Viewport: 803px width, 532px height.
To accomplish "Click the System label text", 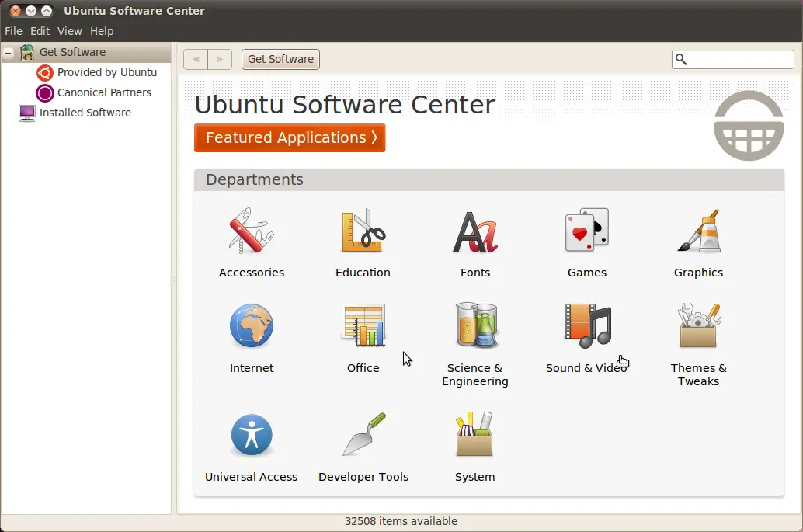I will point(474,477).
